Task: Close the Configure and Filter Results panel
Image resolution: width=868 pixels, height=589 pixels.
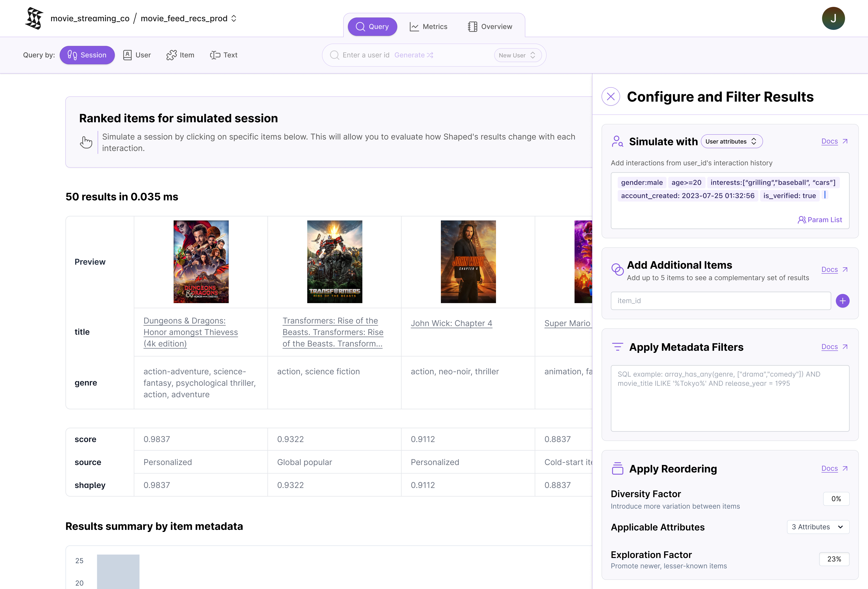Action: (x=611, y=97)
